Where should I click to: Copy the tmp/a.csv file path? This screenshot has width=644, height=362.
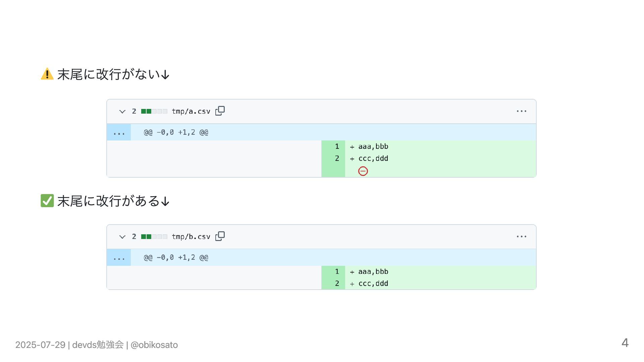tap(220, 111)
